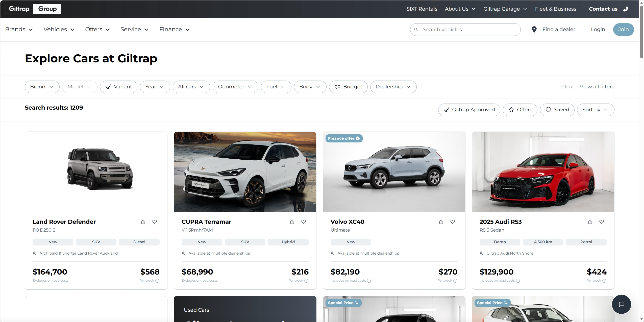Open the red Audi RS3 photo

click(x=543, y=172)
